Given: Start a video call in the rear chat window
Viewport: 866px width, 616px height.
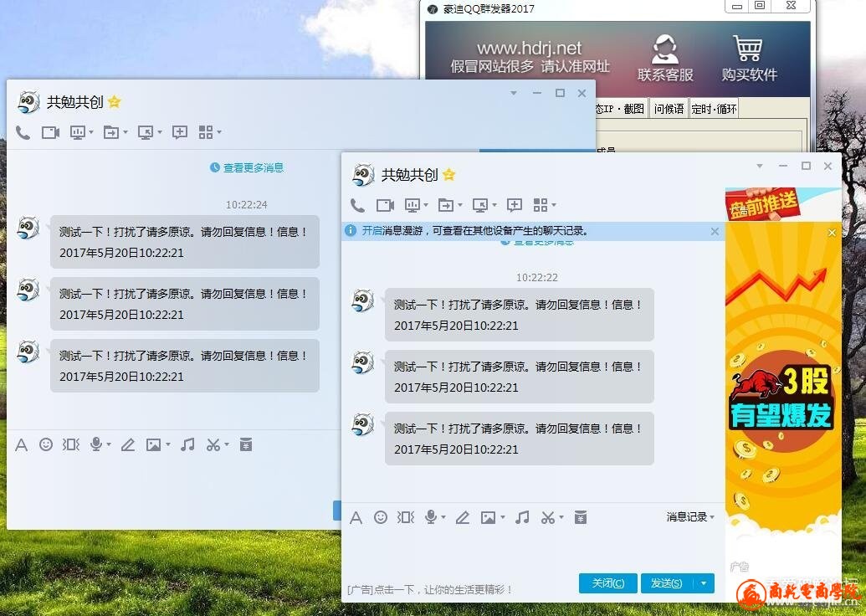Looking at the screenshot, I should (x=50, y=132).
